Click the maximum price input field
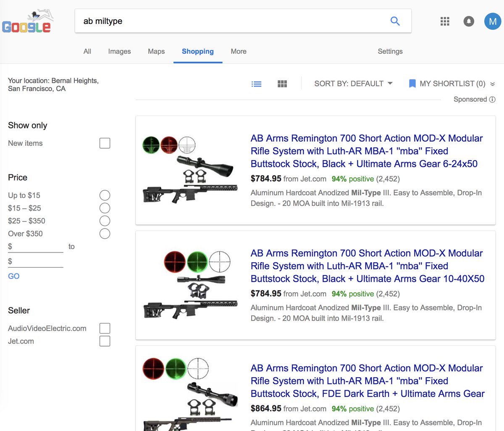The width and height of the screenshot is (504, 431). click(x=36, y=262)
